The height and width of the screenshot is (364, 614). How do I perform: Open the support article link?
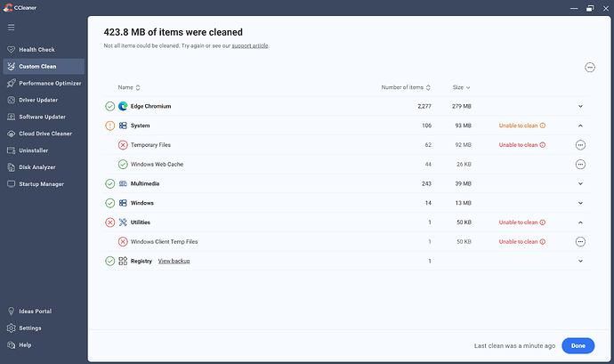(249, 45)
